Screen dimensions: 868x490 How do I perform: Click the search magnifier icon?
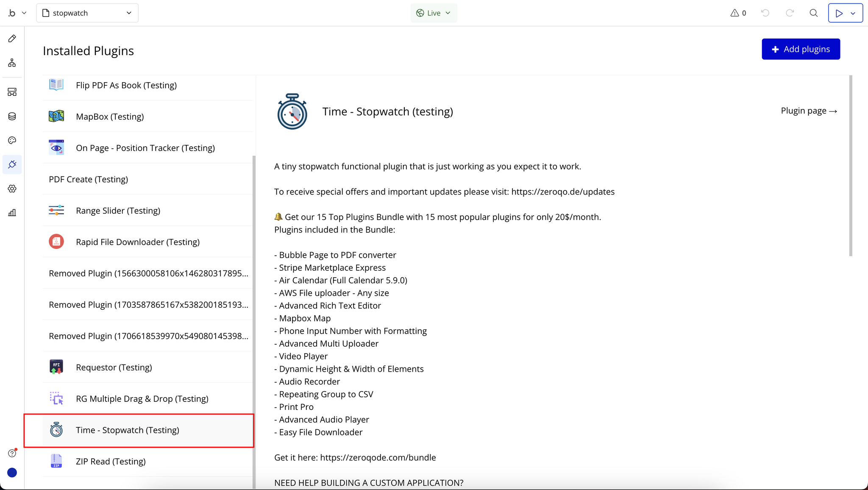(x=813, y=13)
